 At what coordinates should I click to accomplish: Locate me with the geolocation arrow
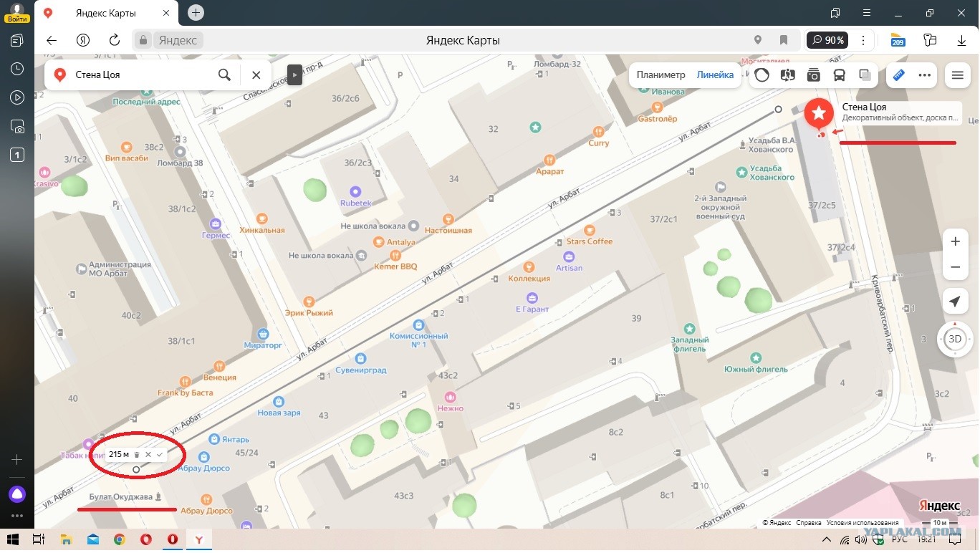[955, 302]
